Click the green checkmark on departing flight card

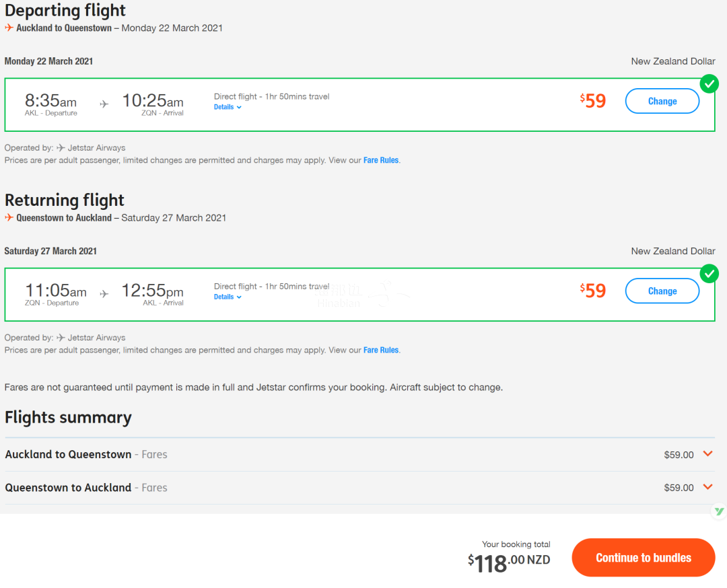click(x=709, y=85)
